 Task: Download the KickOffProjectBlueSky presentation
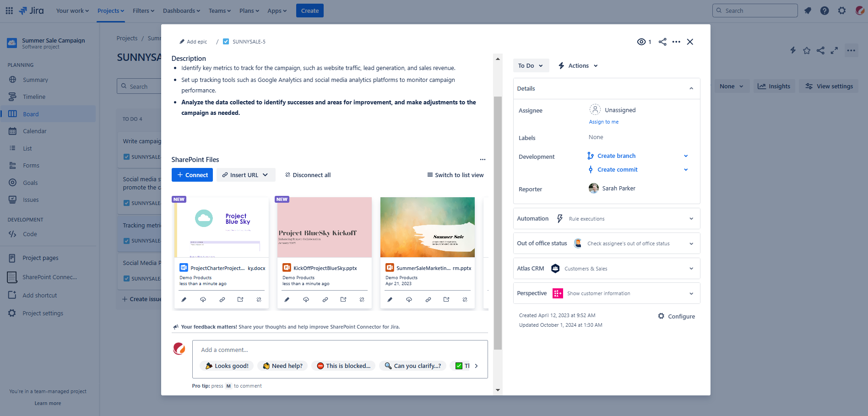click(306, 299)
